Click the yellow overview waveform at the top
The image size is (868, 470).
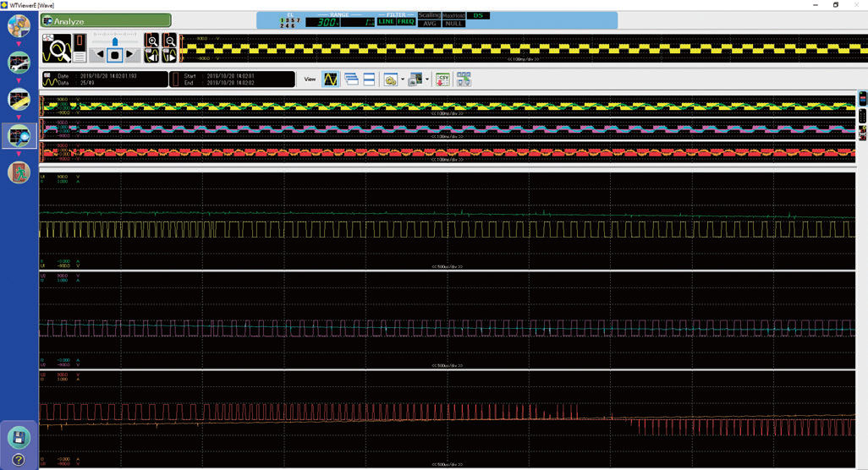pos(523,49)
